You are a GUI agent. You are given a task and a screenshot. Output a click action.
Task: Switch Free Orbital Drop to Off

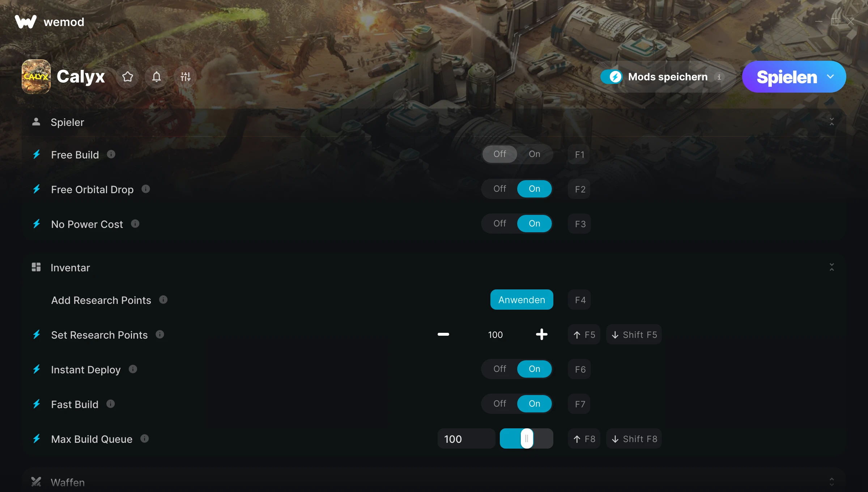click(x=499, y=189)
